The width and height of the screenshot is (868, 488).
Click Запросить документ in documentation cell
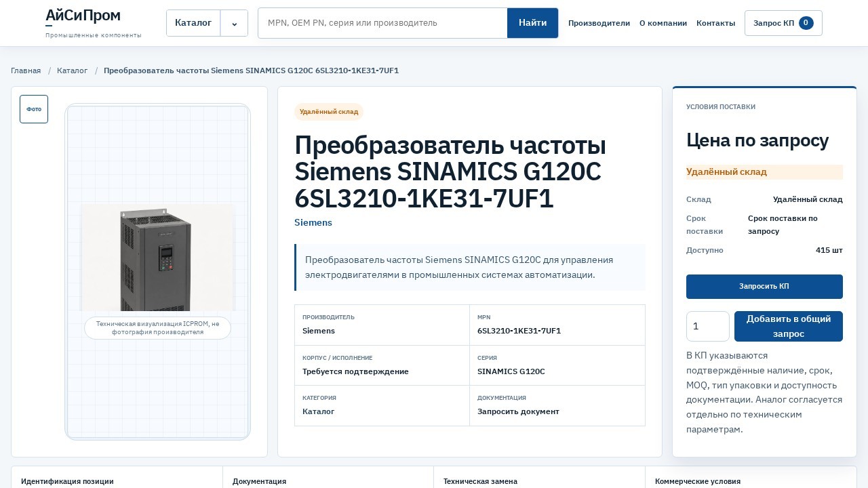pyautogui.click(x=518, y=411)
